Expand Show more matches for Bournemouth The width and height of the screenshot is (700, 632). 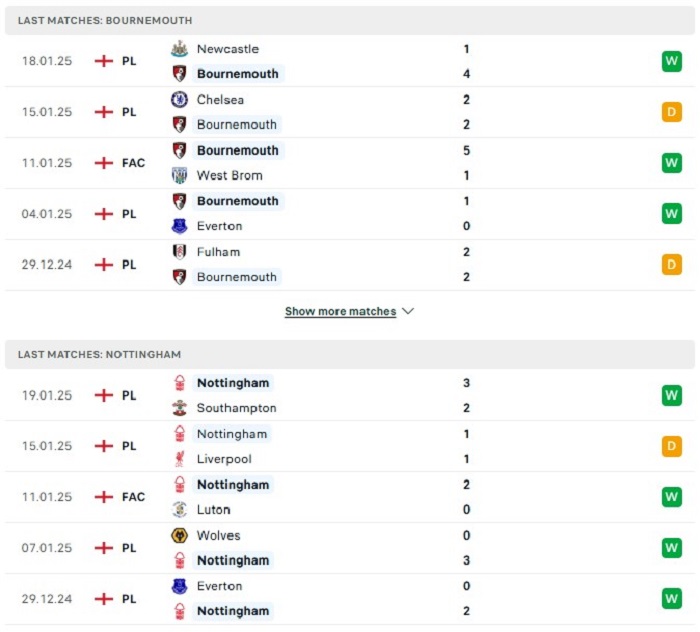pyautogui.click(x=341, y=311)
